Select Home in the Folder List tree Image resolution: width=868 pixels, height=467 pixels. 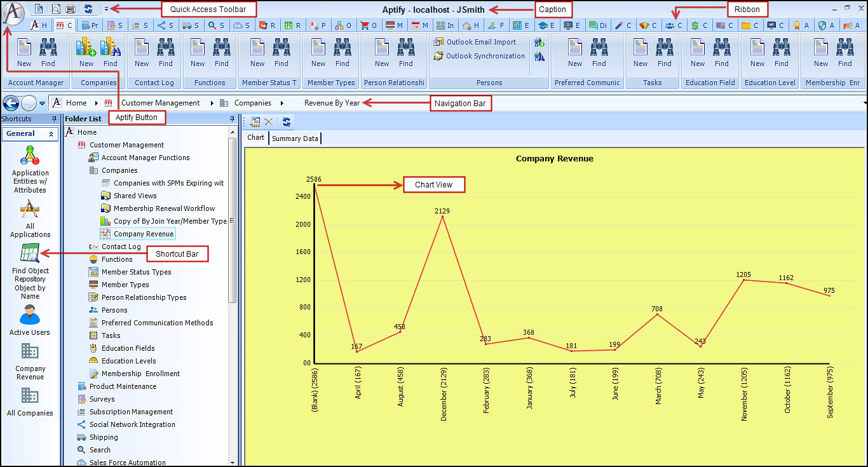point(87,132)
